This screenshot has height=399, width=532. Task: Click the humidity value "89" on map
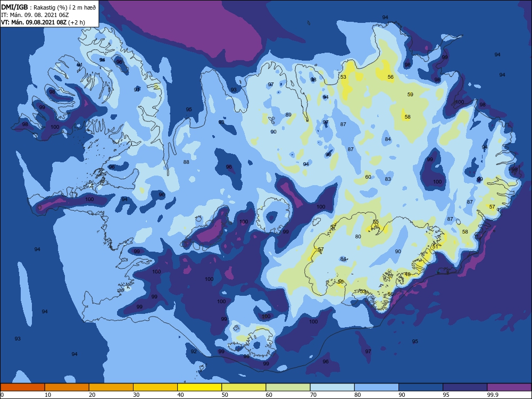(288, 115)
